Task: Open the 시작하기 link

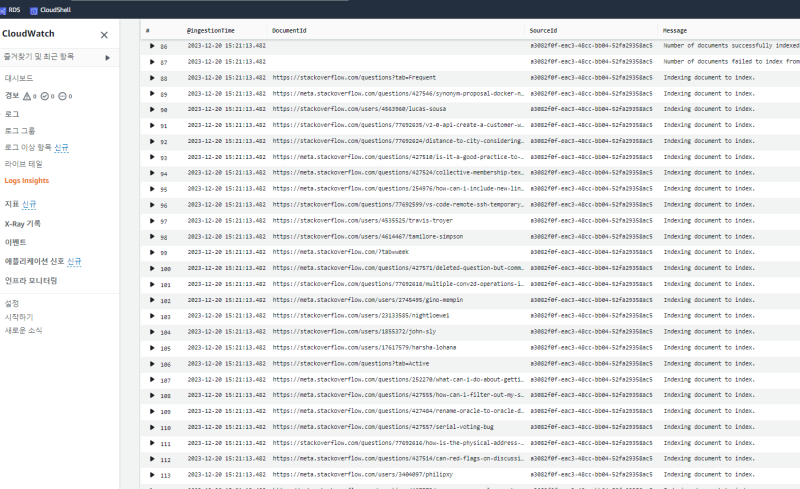Action: (19, 317)
